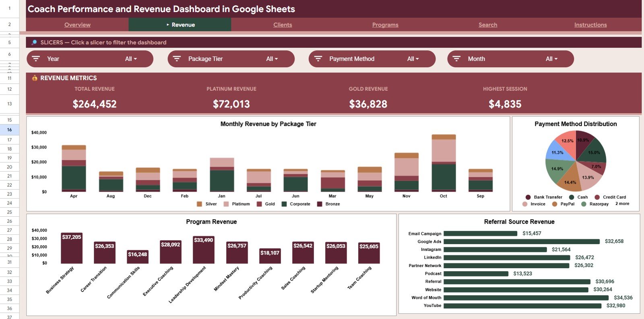This screenshot has width=644, height=319.
Task: Select row header 24
Action: [9, 203]
